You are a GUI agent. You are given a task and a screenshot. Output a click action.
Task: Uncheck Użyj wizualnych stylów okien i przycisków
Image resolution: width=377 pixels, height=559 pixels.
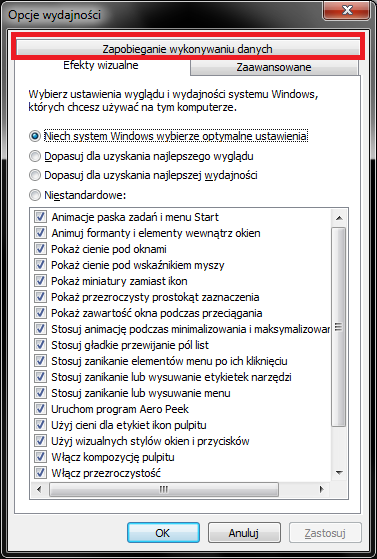(40, 441)
